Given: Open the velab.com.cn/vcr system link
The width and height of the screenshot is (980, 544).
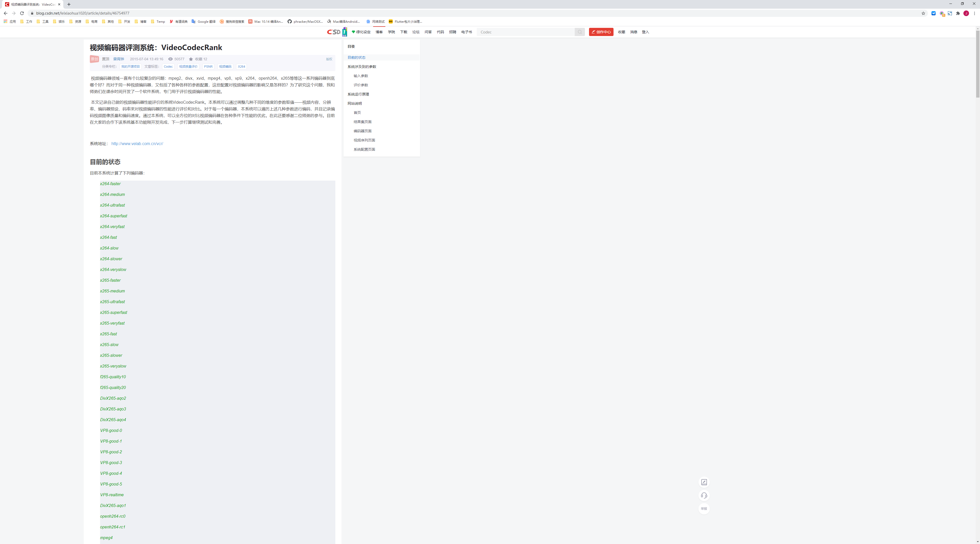Looking at the screenshot, I should click(x=137, y=144).
